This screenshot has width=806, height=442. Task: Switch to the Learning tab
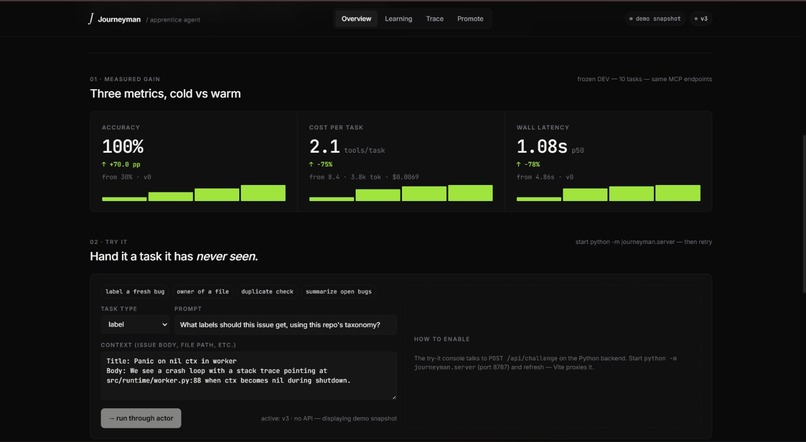click(398, 19)
